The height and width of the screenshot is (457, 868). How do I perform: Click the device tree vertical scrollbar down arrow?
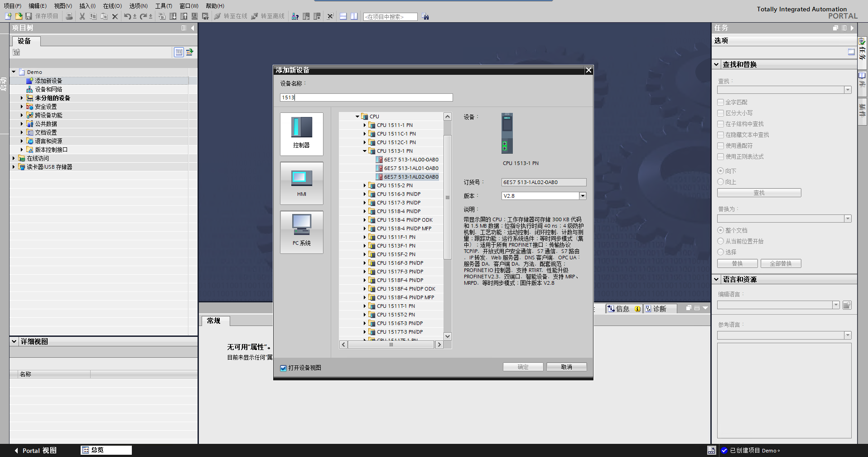coord(448,336)
